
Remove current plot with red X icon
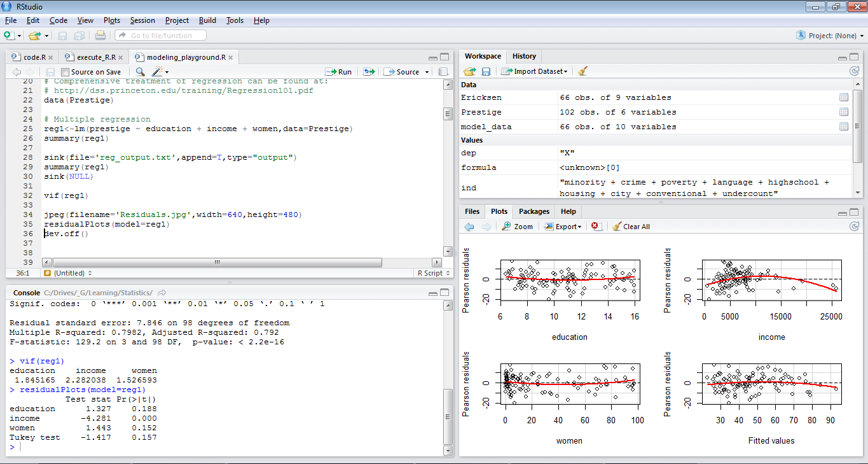[x=596, y=227]
